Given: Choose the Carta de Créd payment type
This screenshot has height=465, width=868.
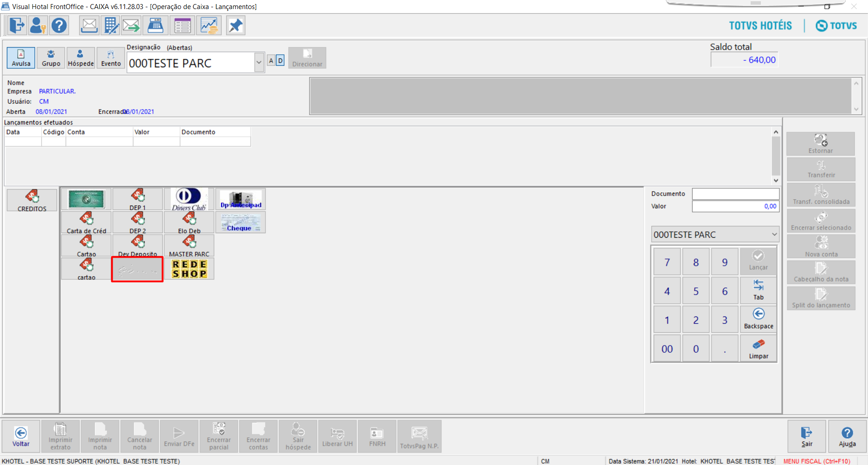Looking at the screenshot, I should coord(86,222).
